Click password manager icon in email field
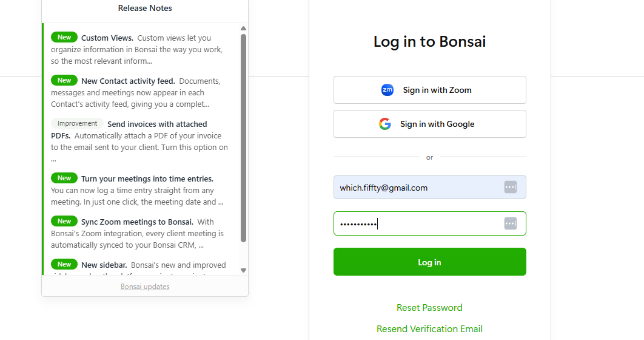Viewport: 644px width, 340px height. [x=510, y=187]
